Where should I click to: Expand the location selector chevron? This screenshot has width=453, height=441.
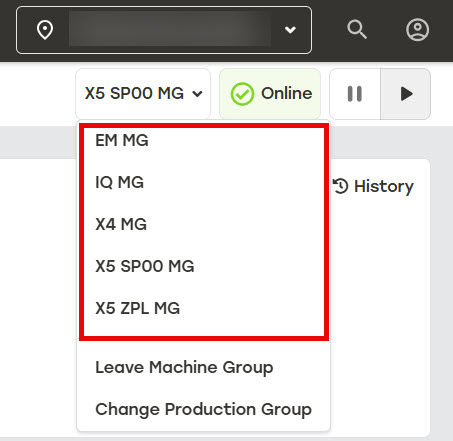[290, 30]
